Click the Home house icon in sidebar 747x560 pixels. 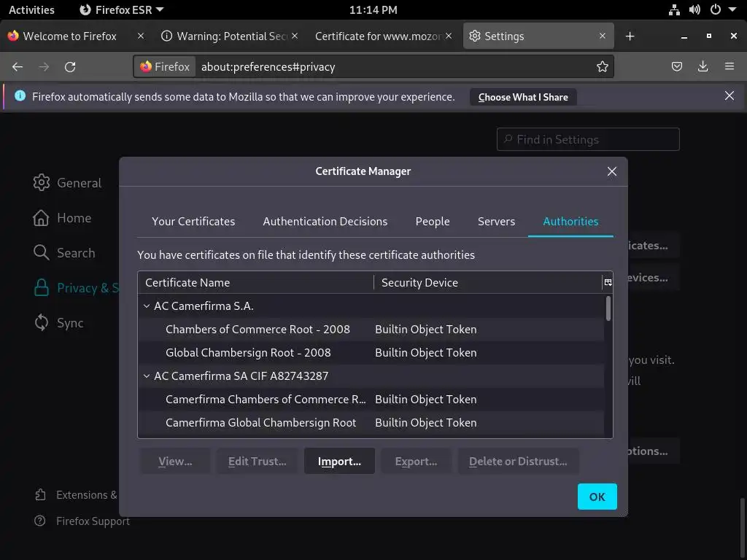point(41,217)
